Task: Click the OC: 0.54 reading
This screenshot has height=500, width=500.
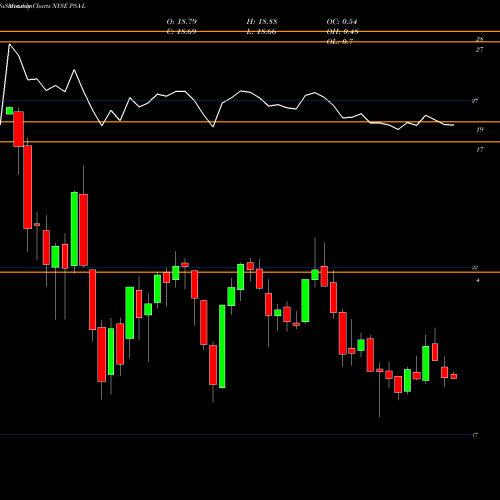Action: click(x=342, y=22)
